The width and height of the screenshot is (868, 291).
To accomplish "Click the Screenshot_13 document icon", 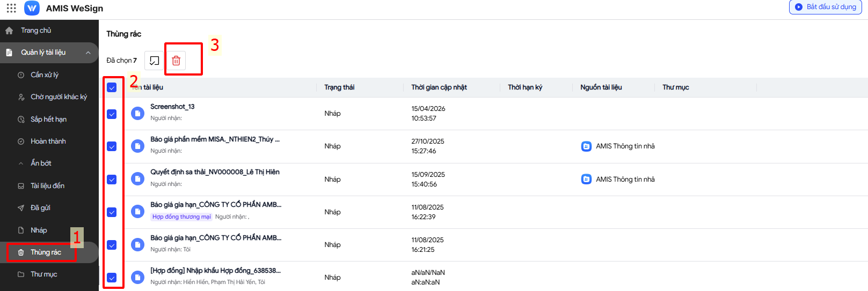I will 138,113.
